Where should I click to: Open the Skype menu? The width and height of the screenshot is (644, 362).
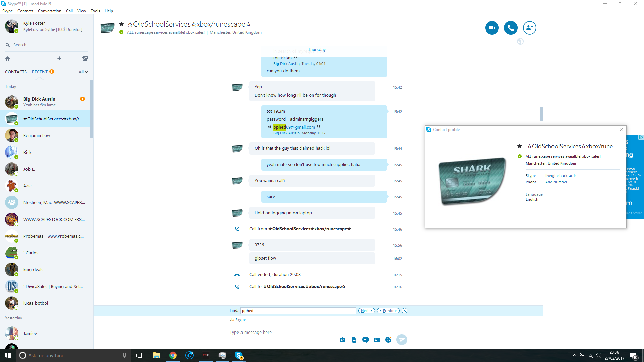point(7,11)
